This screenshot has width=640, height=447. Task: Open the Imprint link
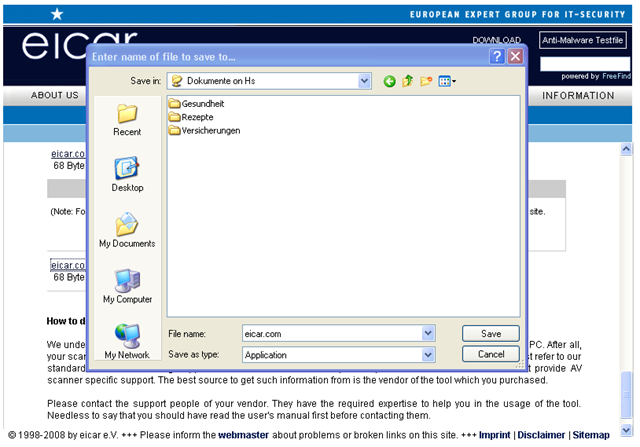point(494,435)
